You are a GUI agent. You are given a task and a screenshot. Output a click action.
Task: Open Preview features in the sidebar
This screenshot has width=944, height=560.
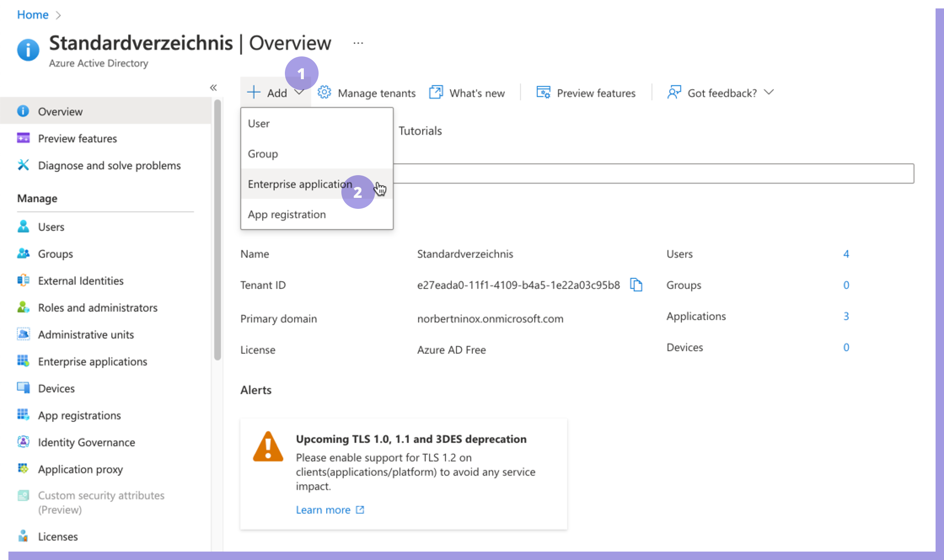(105, 138)
